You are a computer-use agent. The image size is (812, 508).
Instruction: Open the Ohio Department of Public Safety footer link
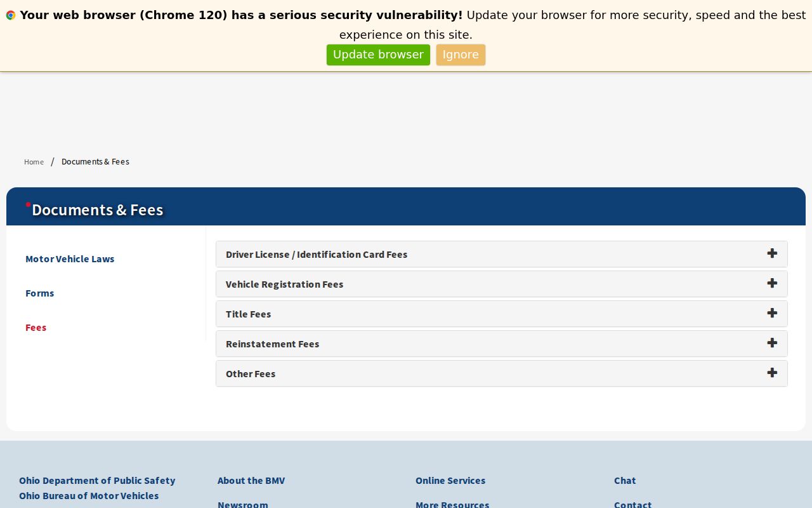point(97,481)
